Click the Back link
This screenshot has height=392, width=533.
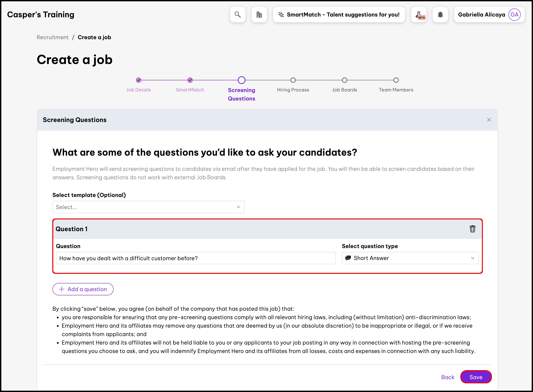tap(448, 377)
